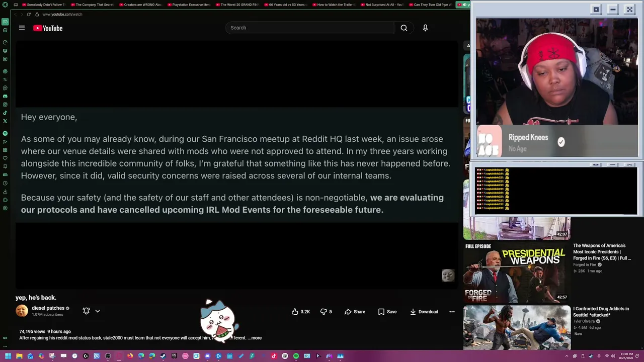This screenshot has width=644, height=362.
Task: Open Instagram in browser sidebar
Action: coord(5,105)
